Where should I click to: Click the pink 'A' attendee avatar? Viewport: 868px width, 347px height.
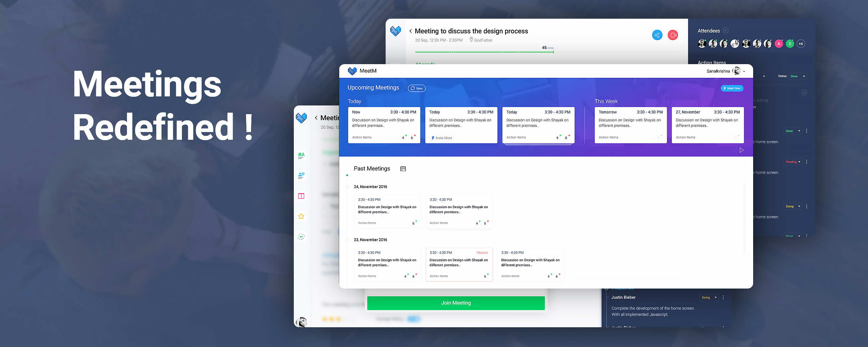click(x=779, y=44)
